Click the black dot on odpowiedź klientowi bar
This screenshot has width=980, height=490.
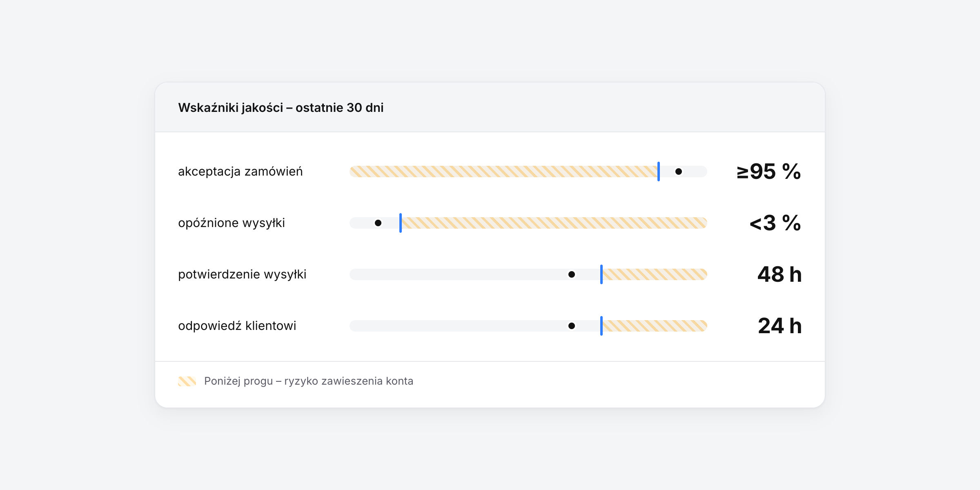[x=572, y=326]
